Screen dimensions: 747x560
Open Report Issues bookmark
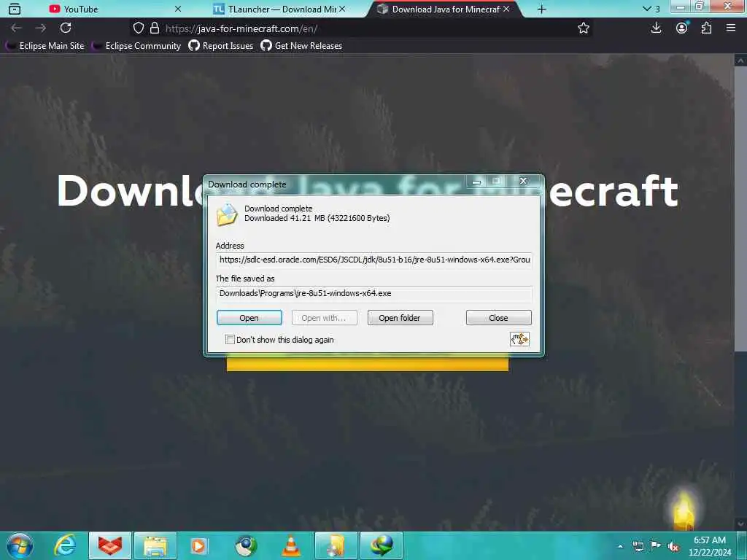point(220,46)
